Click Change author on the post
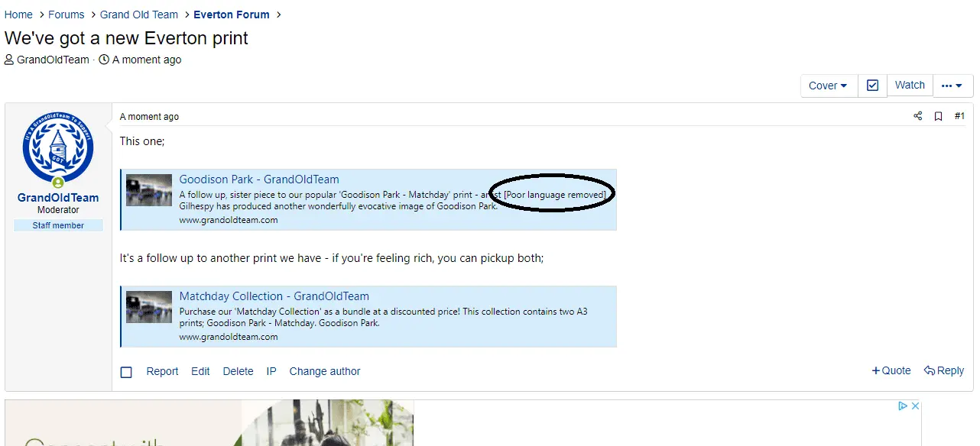Image resolution: width=980 pixels, height=446 pixels. tap(325, 371)
